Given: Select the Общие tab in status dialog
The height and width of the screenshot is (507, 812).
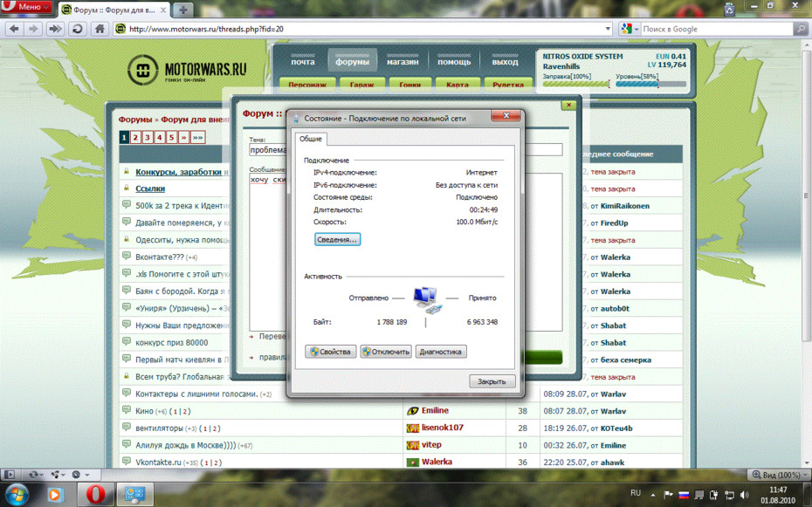Looking at the screenshot, I should 311,139.
